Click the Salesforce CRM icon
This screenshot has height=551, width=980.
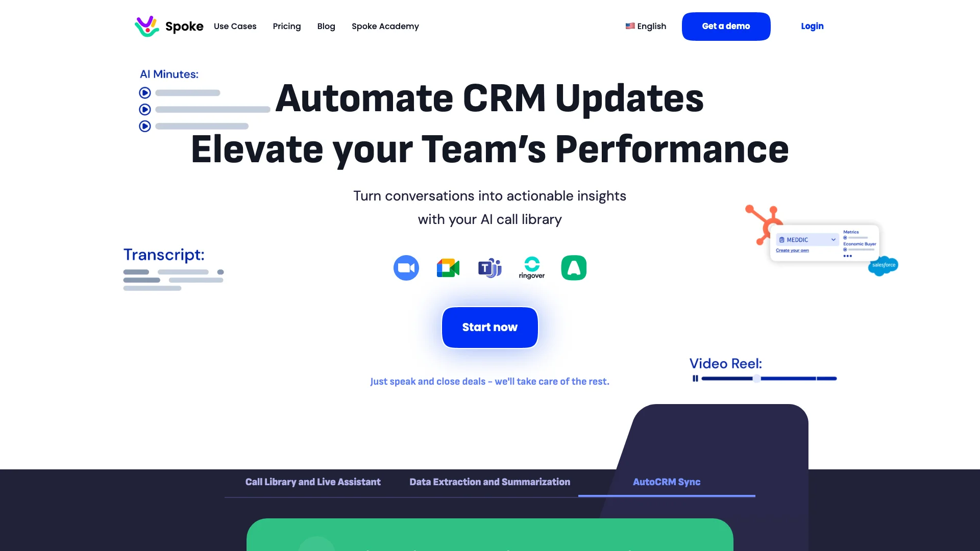pos(883,265)
